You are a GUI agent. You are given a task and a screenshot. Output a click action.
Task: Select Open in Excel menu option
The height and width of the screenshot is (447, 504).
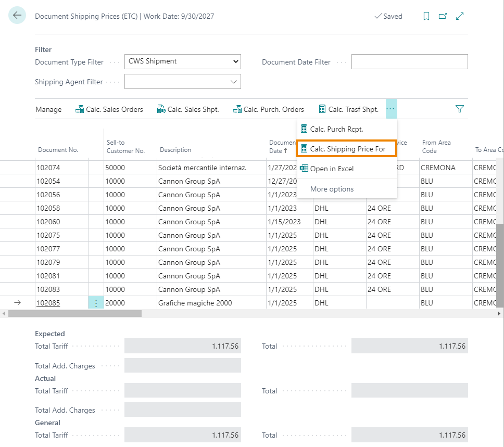pos(332,169)
